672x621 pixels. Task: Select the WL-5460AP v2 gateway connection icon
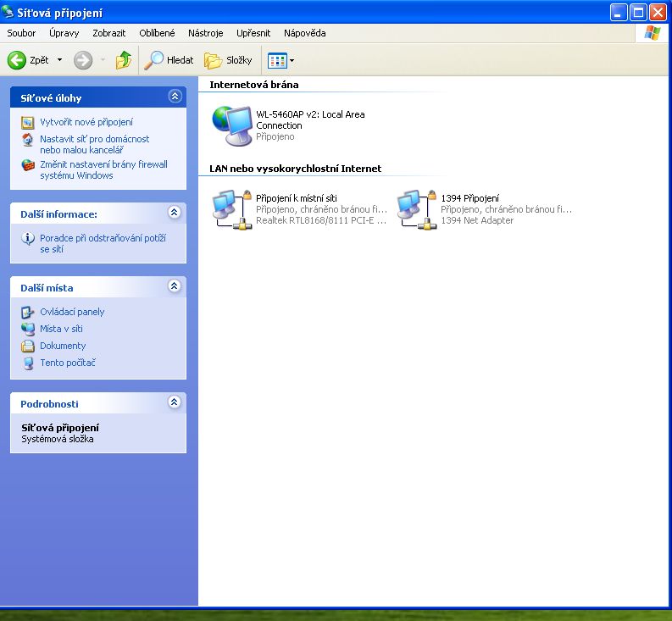(231, 125)
